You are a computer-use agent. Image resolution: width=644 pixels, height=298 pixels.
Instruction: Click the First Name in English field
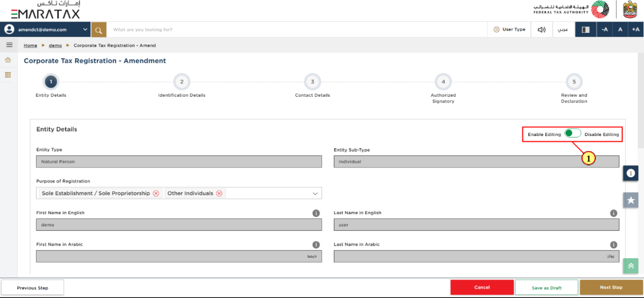[179, 224]
